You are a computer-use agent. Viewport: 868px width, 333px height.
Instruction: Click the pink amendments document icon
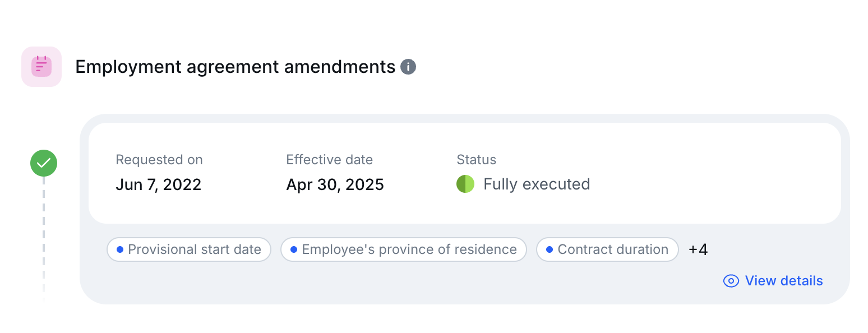pos(41,67)
